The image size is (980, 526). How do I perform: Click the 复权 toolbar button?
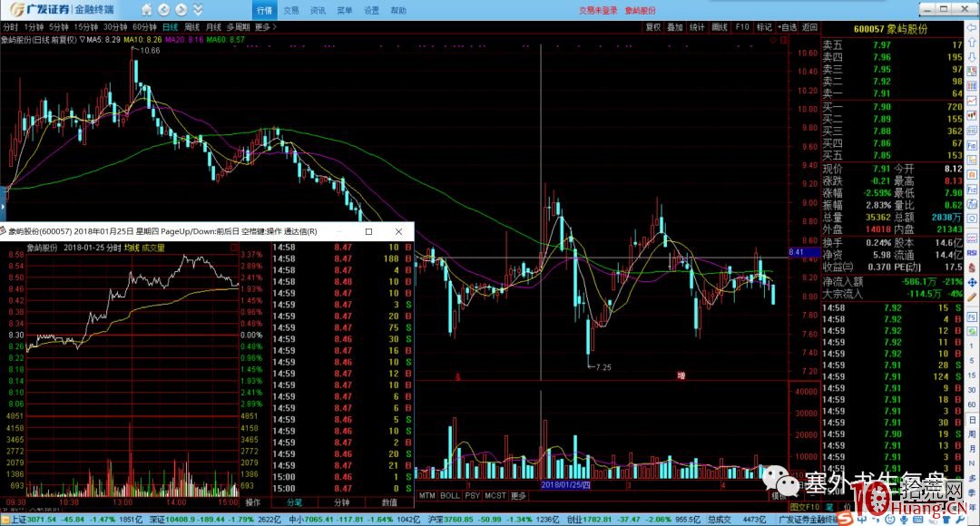click(653, 27)
